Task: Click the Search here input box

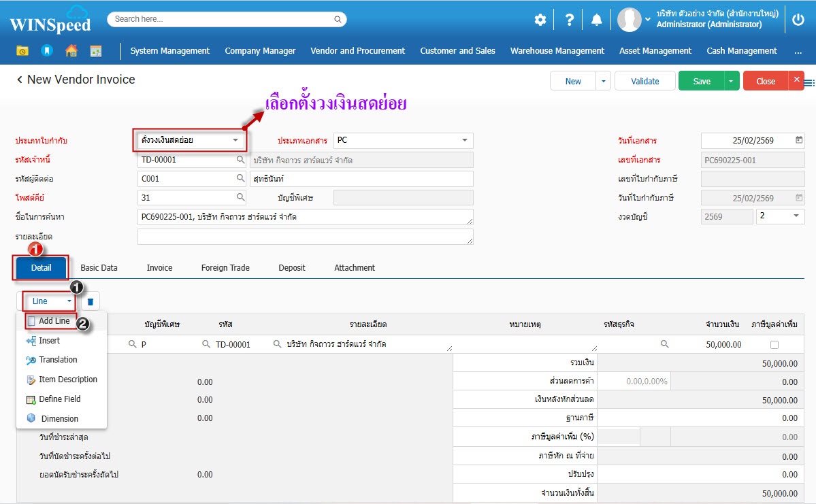Action: click(227, 19)
